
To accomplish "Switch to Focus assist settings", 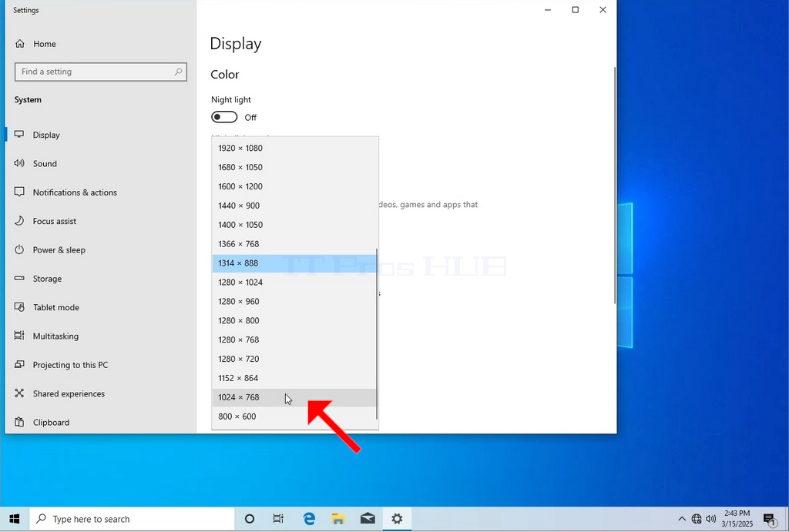I will pyautogui.click(x=55, y=221).
